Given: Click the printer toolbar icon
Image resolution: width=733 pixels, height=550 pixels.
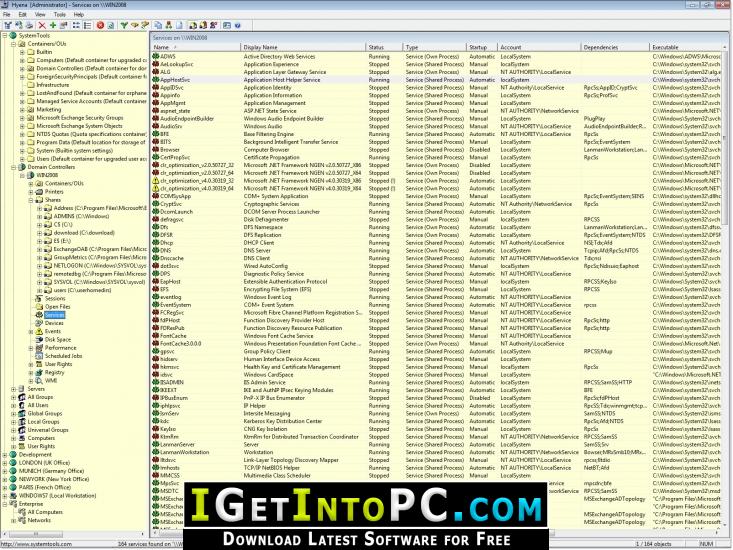Looking at the screenshot, I should point(29,26).
